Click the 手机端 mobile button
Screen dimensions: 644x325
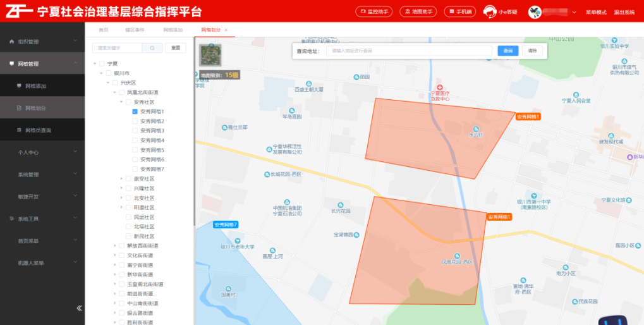tap(459, 12)
